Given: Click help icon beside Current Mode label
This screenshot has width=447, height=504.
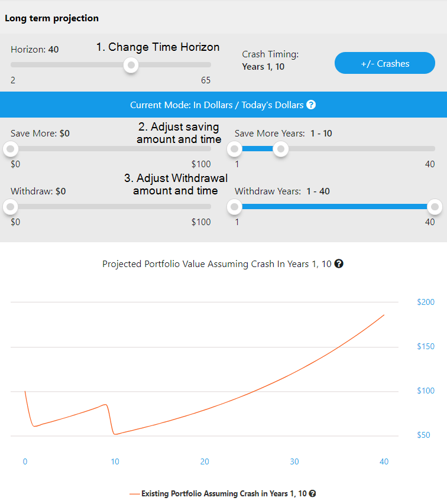Looking at the screenshot, I should 311,105.
